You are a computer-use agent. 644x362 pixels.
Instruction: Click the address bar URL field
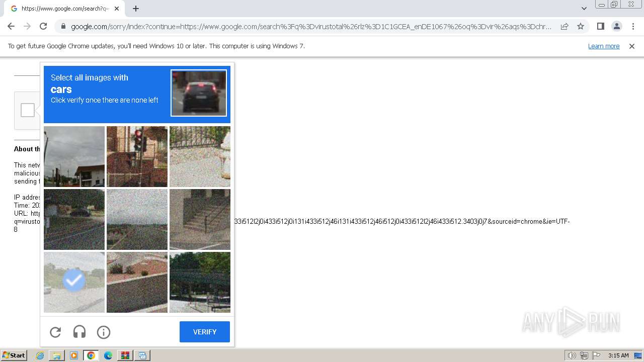tap(311, 26)
